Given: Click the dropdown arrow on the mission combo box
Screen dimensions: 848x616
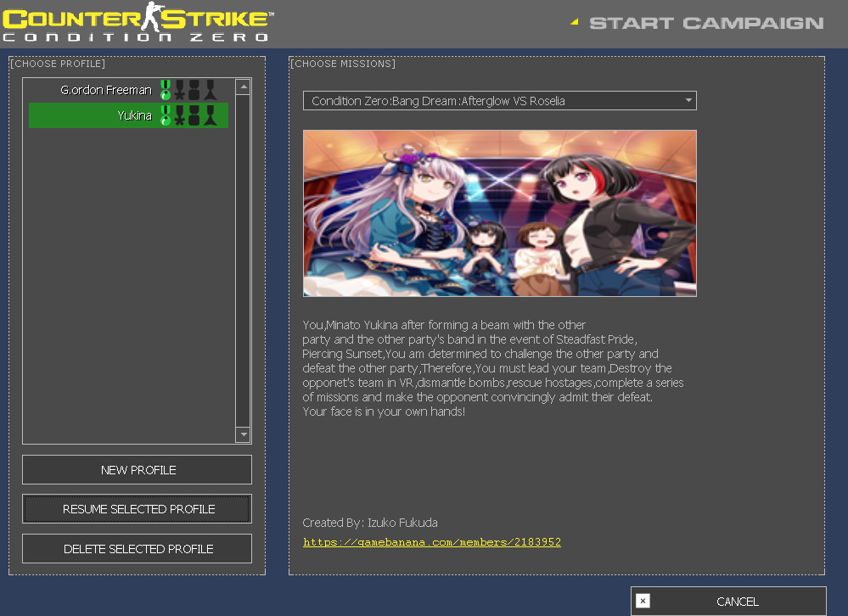Looking at the screenshot, I should tap(688, 100).
